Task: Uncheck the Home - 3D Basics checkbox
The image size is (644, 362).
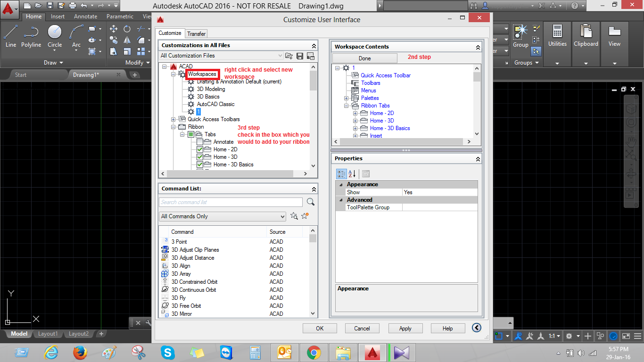Action: coord(200,165)
